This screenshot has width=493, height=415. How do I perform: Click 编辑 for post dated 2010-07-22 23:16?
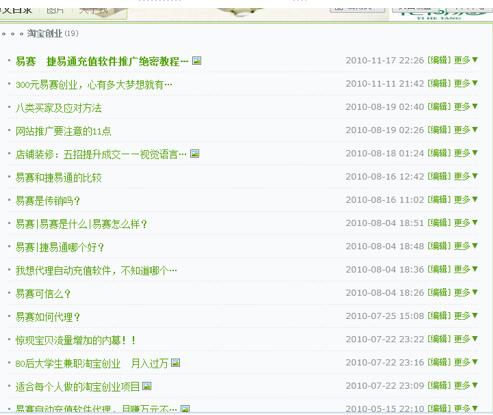tap(439, 362)
